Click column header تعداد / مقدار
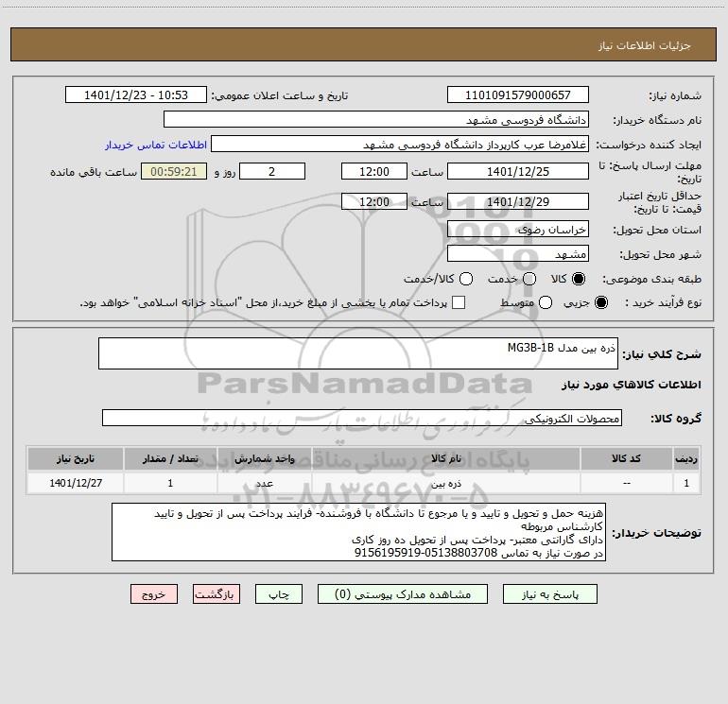This screenshot has height=704, width=728. coord(170,458)
